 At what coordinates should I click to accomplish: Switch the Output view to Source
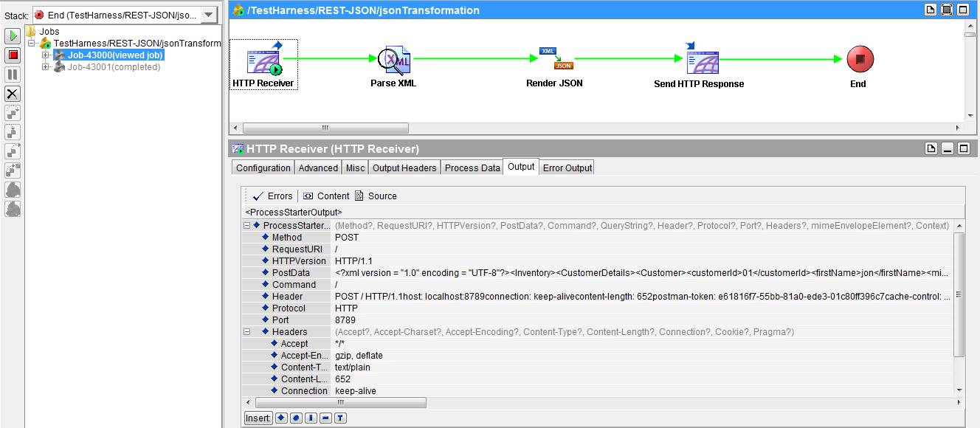pyautogui.click(x=376, y=196)
